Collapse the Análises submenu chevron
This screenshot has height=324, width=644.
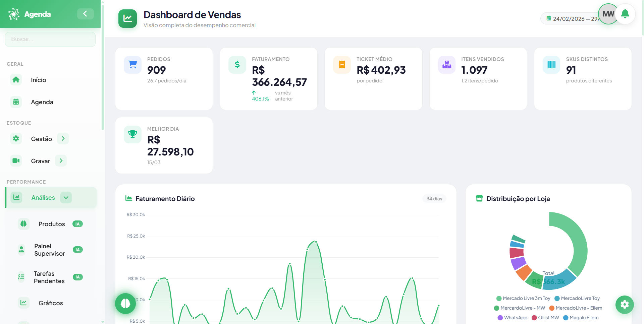66,197
